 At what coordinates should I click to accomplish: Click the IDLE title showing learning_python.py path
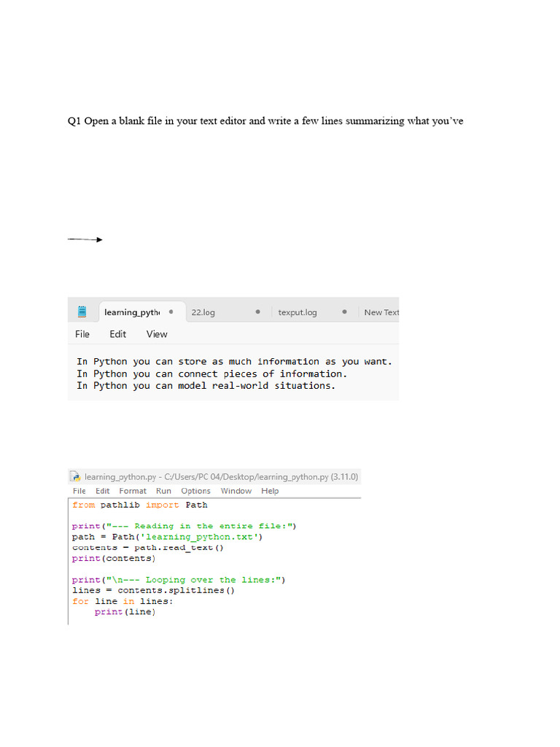(221, 476)
